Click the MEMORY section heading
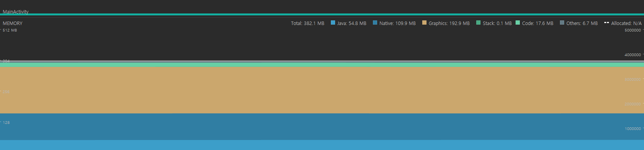The image size is (644, 150). pyautogui.click(x=12, y=23)
